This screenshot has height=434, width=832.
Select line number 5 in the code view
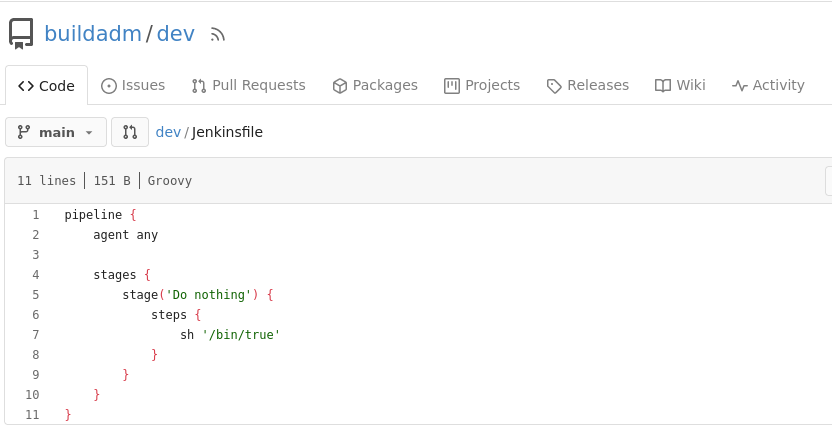click(x=35, y=295)
